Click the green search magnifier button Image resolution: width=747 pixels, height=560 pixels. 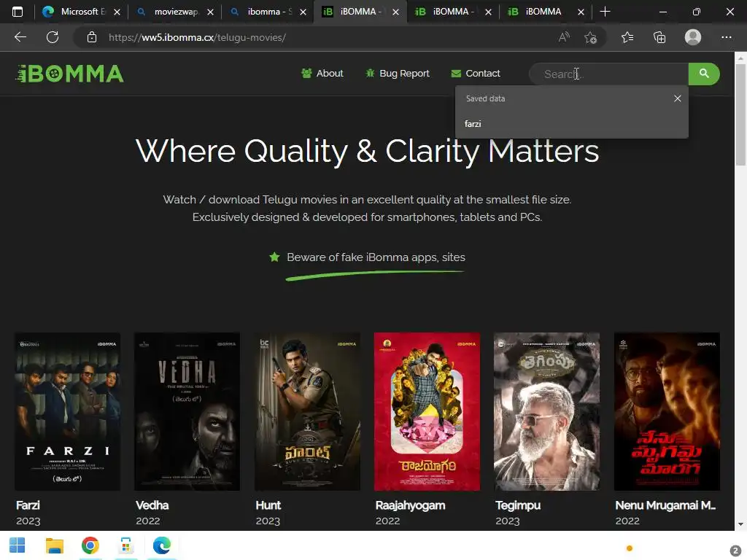704,74
